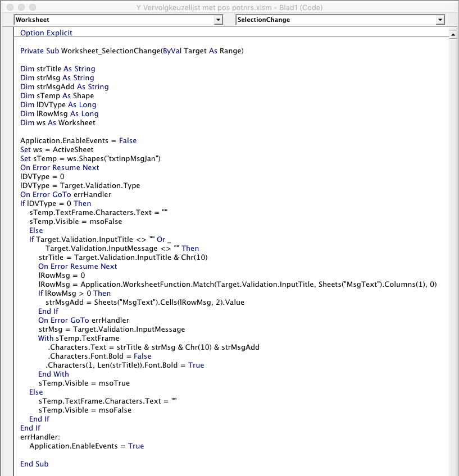Click on 'Dim sTemp As Shape' line

(x=57, y=95)
